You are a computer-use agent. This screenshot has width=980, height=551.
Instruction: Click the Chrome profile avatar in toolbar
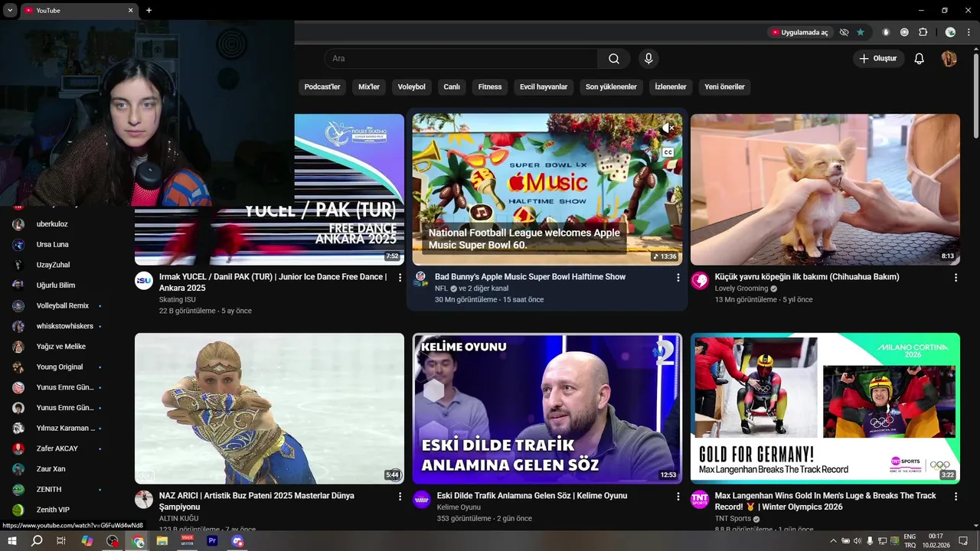click(950, 32)
